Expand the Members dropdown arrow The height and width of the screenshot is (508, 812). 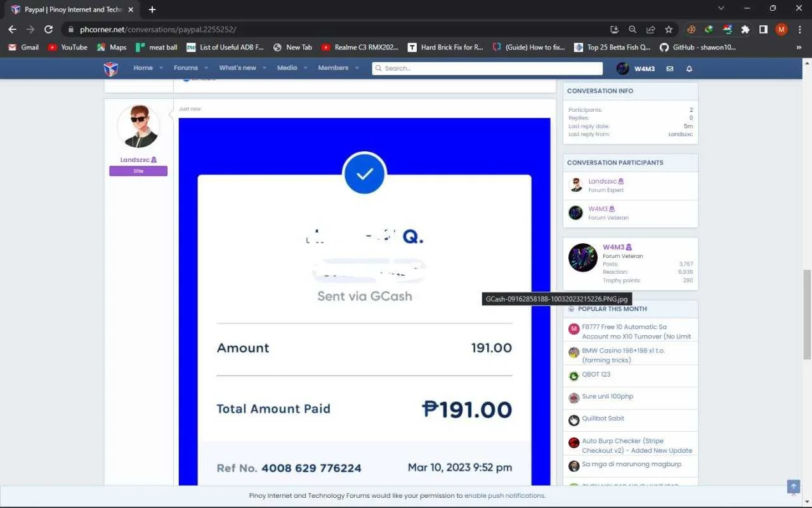point(357,68)
